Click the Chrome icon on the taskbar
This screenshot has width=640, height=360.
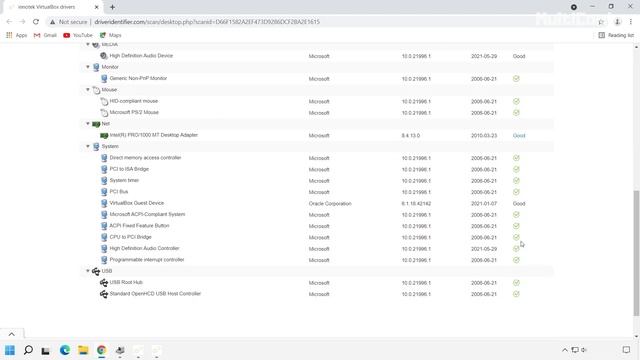pos(102,350)
